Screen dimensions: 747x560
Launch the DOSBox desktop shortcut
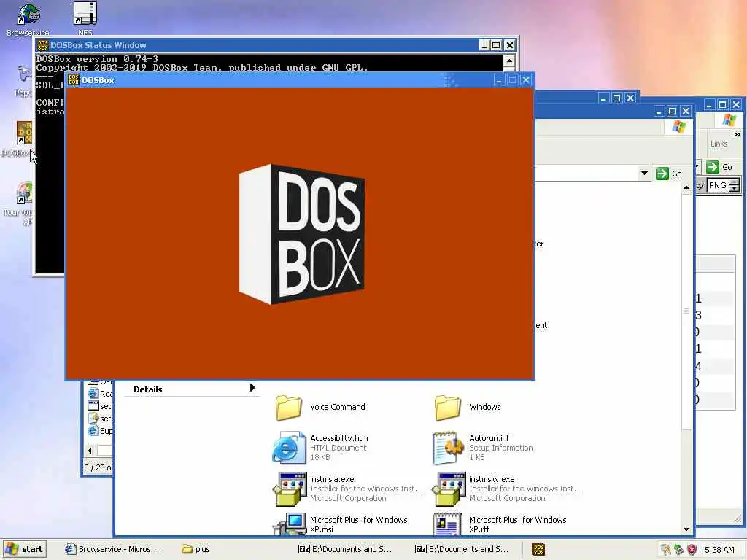(x=24, y=133)
